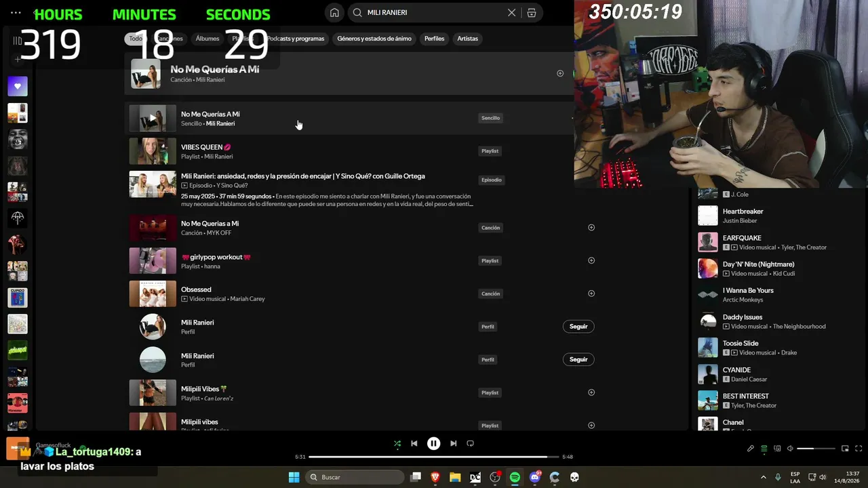This screenshot has width=868, height=488.
Task: Open Task View on the taskbar
Action: click(416, 477)
